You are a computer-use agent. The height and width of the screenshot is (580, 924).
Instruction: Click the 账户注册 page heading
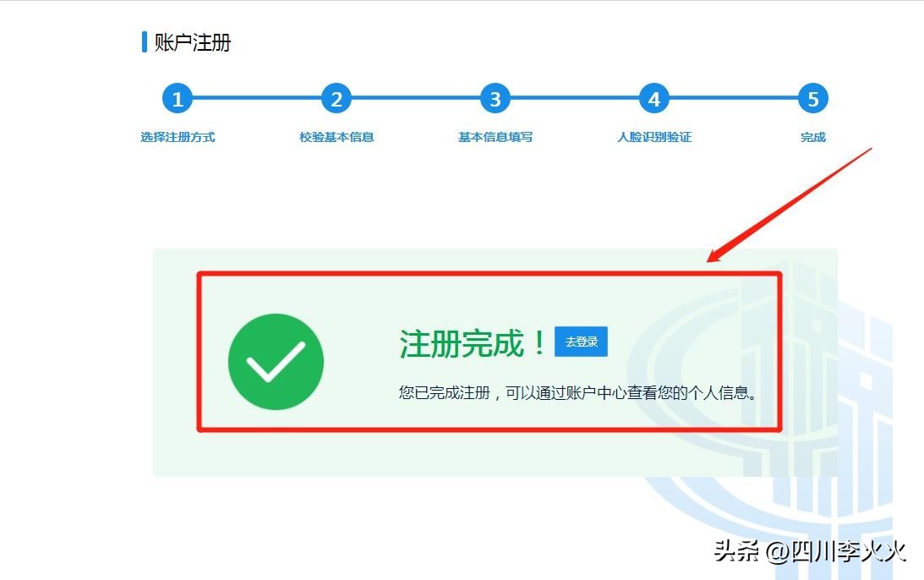(192, 42)
